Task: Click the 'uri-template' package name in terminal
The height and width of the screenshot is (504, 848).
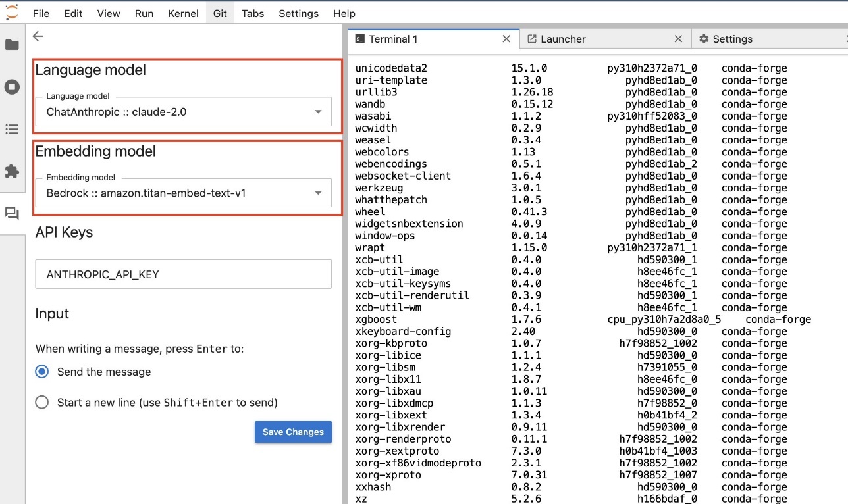Action: pyautogui.click(x=391, y=80)
